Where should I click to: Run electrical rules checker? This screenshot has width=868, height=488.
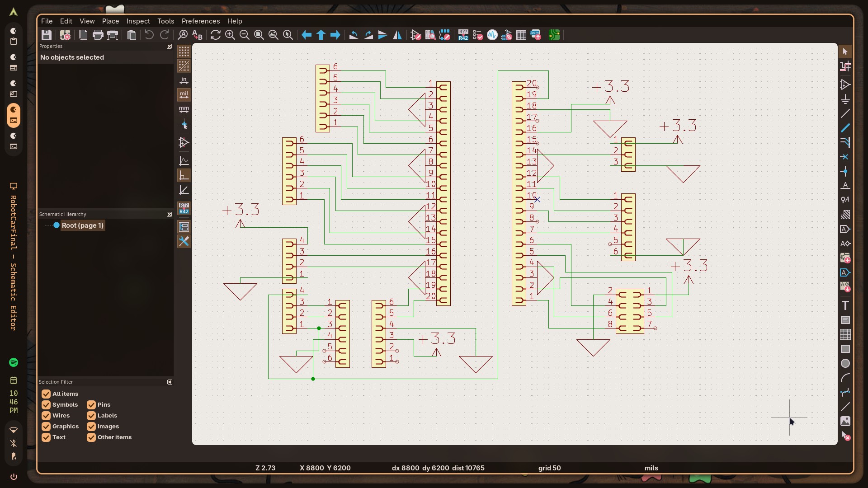478,35
